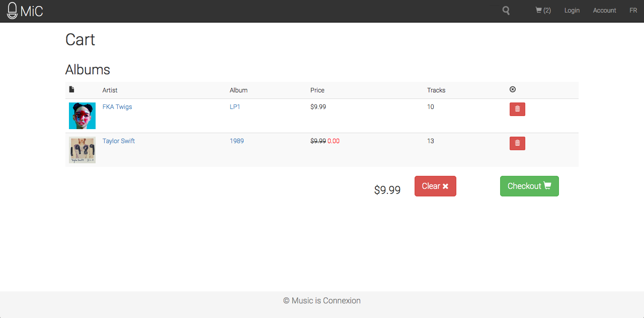
Task: Open the MiC logo home link
Action: click(x=25, y=11)
